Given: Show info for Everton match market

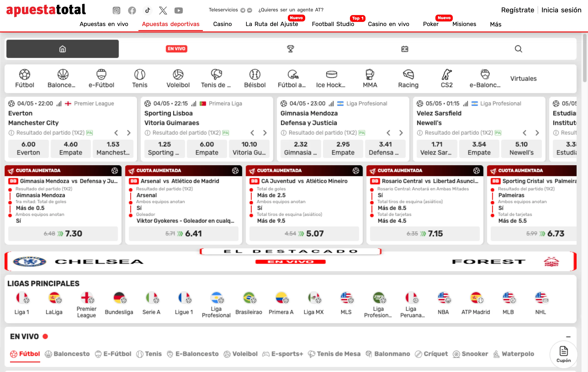Looking at the screenshot, I should point(11,133).
